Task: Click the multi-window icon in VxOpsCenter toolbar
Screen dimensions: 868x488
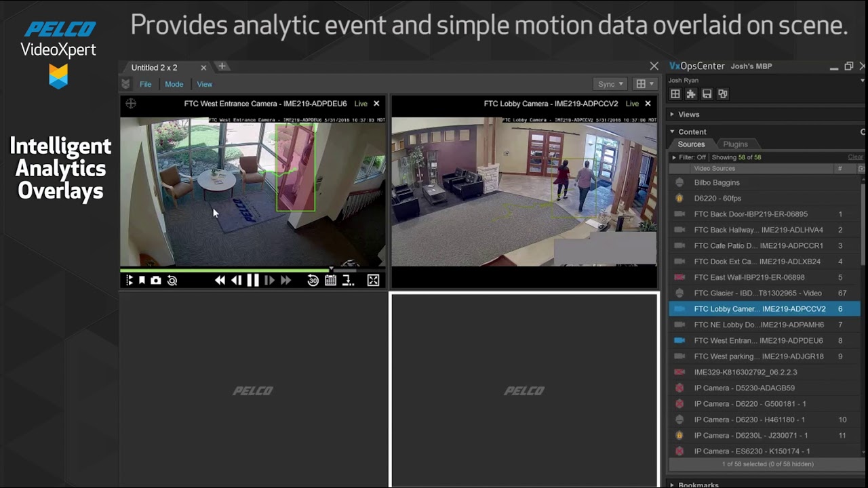Action: pyautogui.click(x=722, y=94)
